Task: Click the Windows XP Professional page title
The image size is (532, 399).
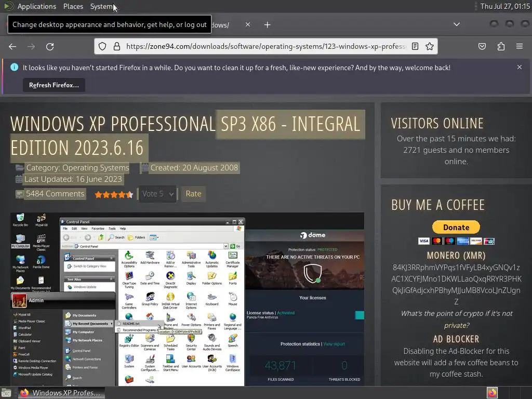Action: (185, 136)
